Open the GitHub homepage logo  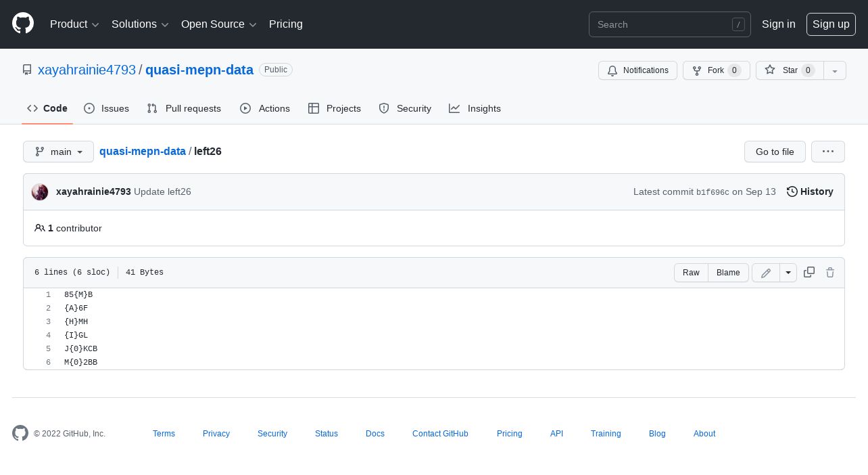click(23, 24)
